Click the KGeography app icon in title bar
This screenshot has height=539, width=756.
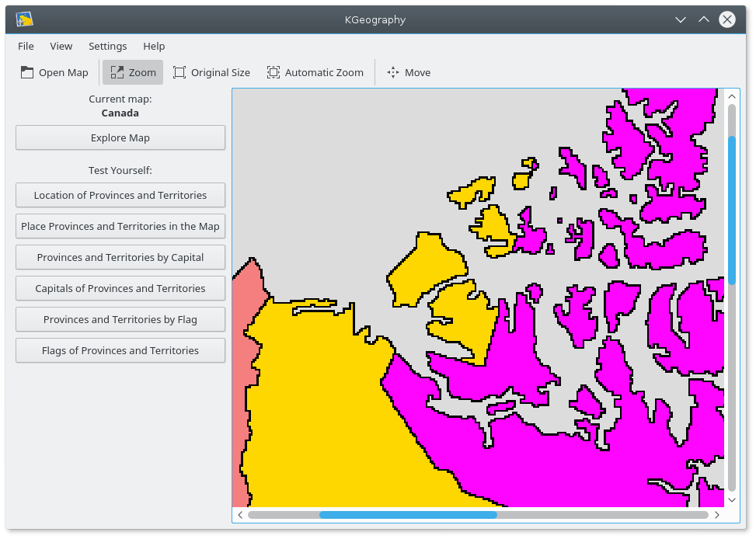(x=24, y=19)
